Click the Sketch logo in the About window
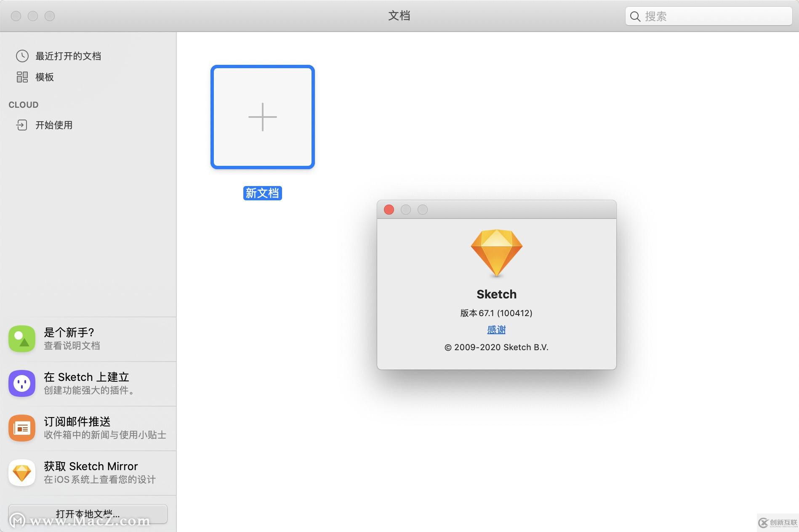 tap(496, 253)
